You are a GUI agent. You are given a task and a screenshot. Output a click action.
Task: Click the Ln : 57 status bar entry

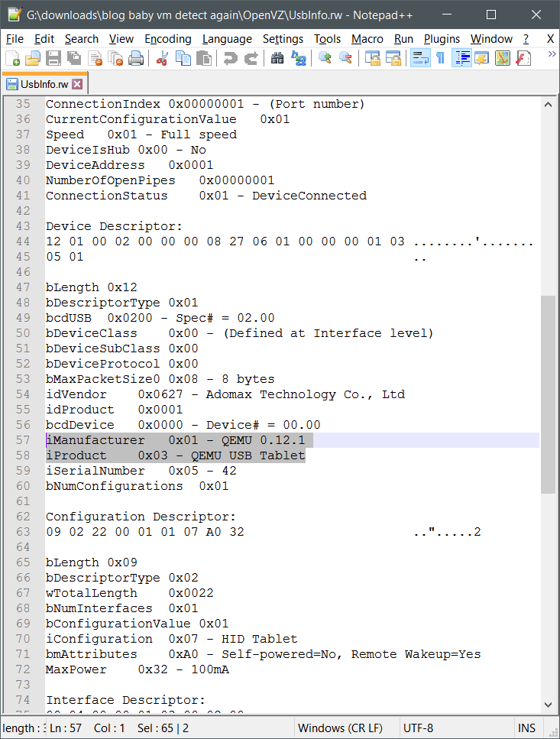pyautogui.click(x=66, y=728)
